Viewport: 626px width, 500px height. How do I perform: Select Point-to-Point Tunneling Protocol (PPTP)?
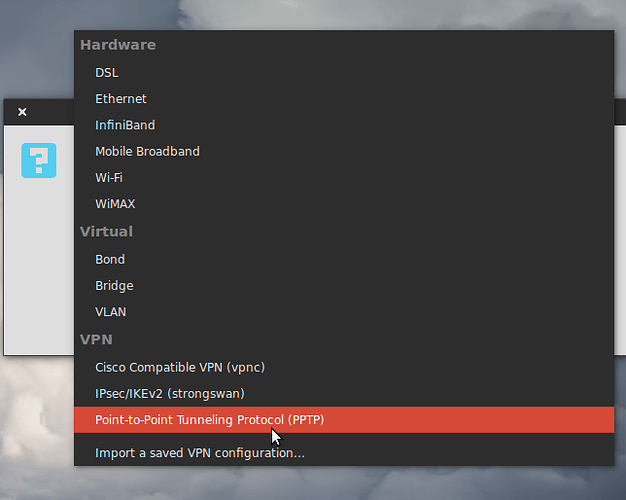[210, 420]
